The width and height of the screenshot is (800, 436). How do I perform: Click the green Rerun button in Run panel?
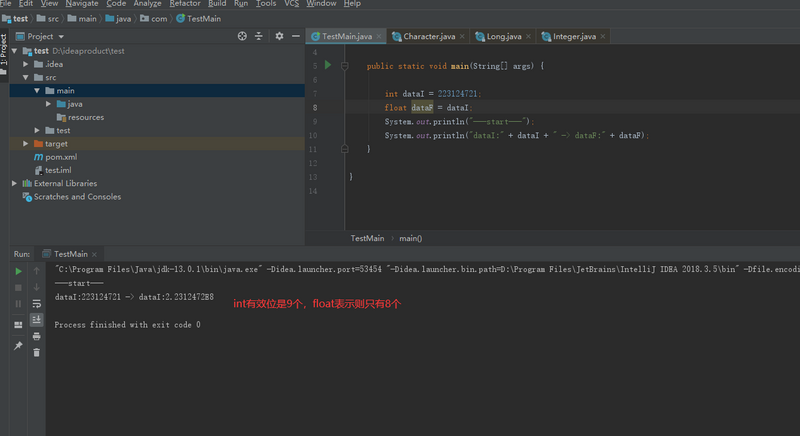tap(18, 271)
